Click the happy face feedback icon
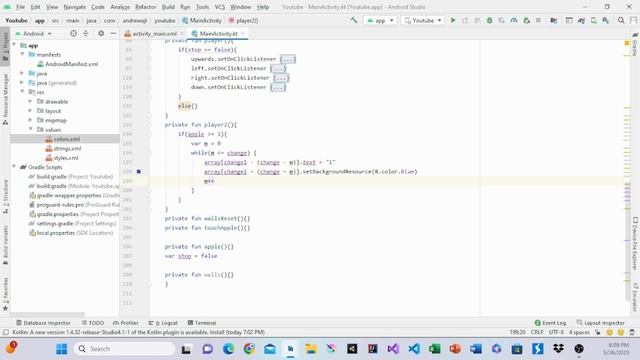 (x=610, y=332)
